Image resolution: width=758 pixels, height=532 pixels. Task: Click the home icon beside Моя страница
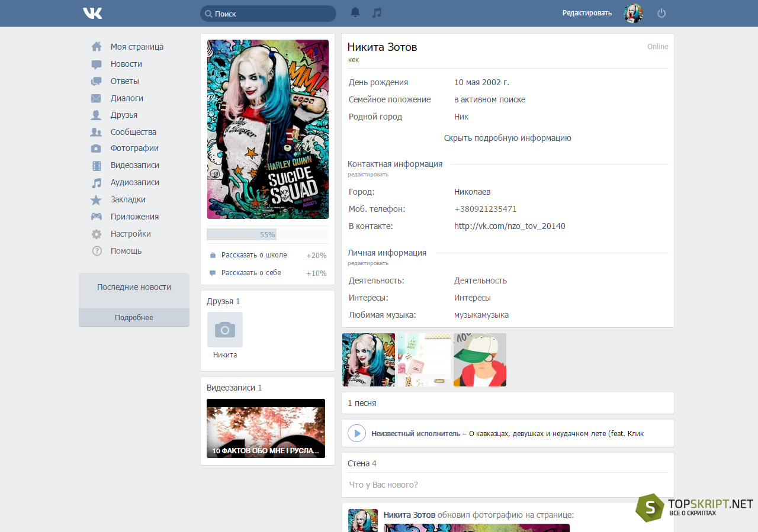coord(97,47)
